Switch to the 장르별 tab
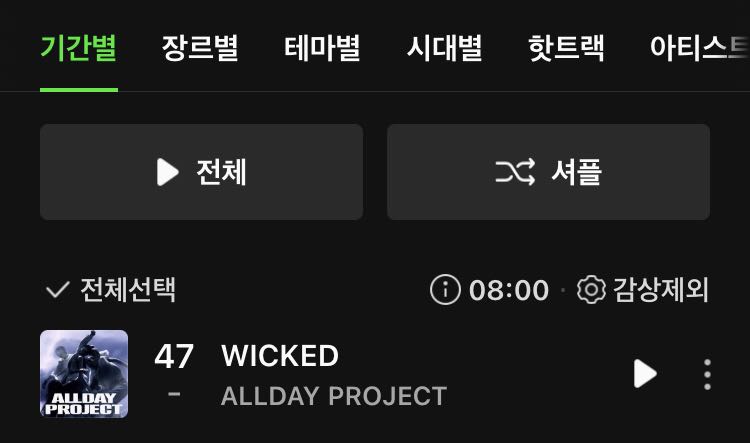 coord(200,48)
